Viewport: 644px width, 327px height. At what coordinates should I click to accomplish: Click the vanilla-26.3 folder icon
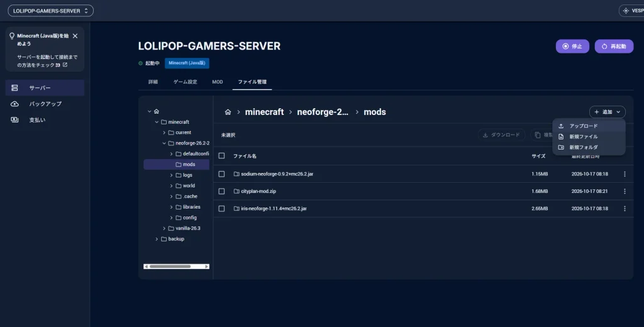pyautogui.click(x=171, y=228)
